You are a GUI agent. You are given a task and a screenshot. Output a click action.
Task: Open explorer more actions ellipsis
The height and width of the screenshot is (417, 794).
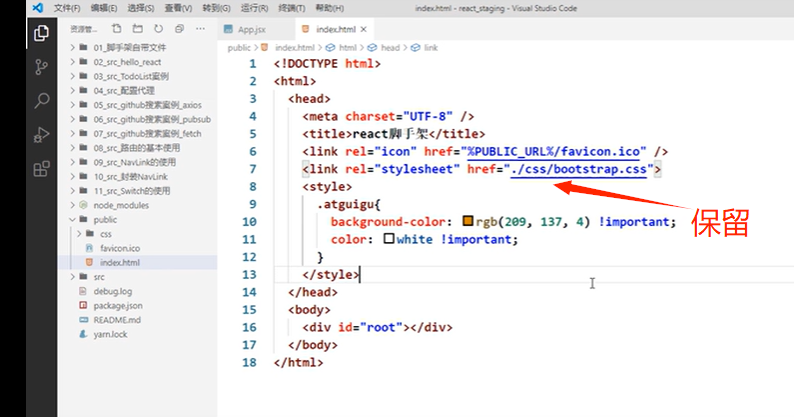[201, 29]
